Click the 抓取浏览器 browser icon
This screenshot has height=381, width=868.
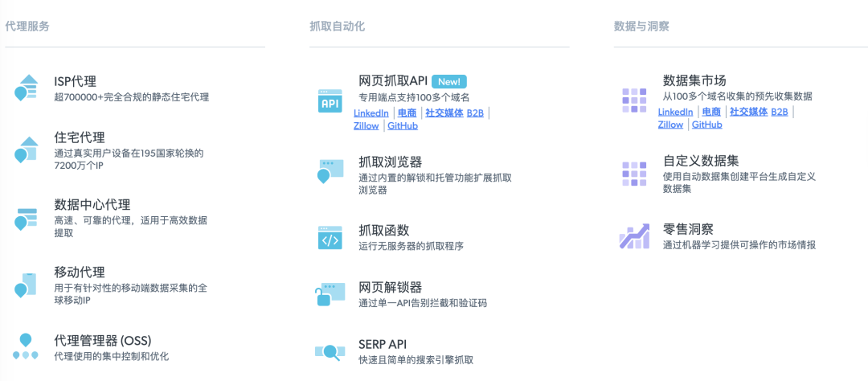click(x=330, y=172)
